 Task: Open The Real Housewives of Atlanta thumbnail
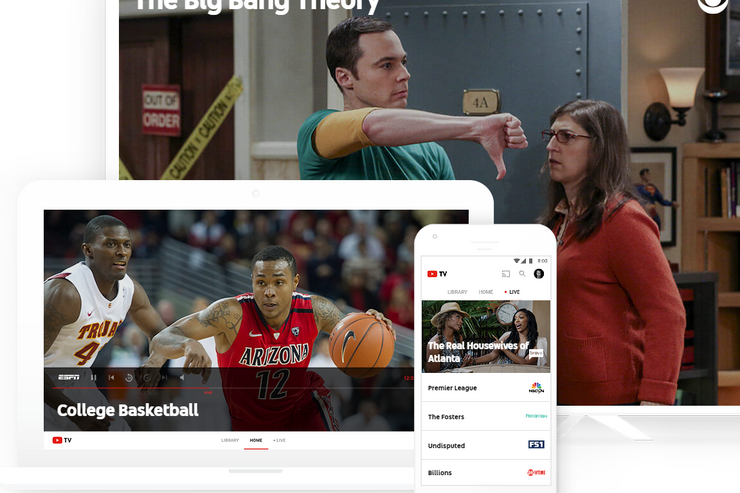[486, 336]
